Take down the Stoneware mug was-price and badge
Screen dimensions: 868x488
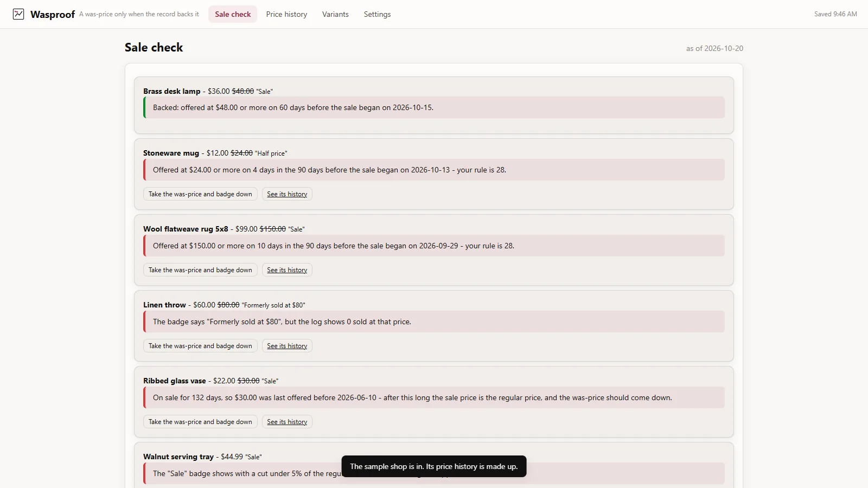(200, 194)
